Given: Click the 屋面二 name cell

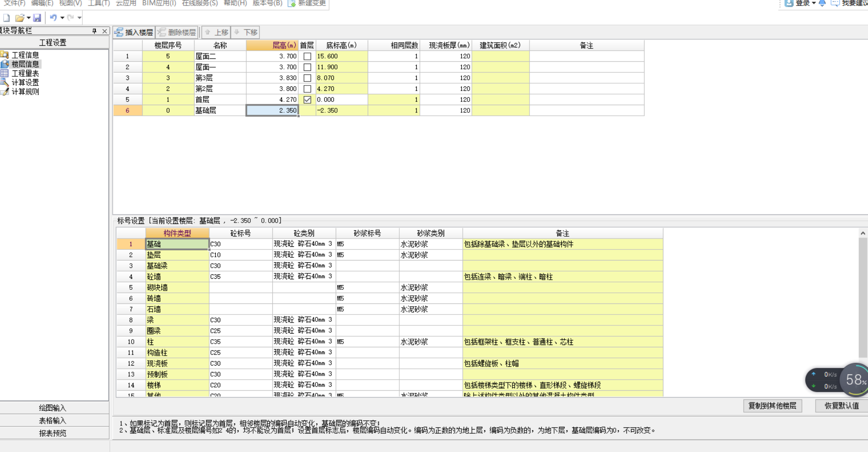Looking at the screenshot, I should pos(220,56).
